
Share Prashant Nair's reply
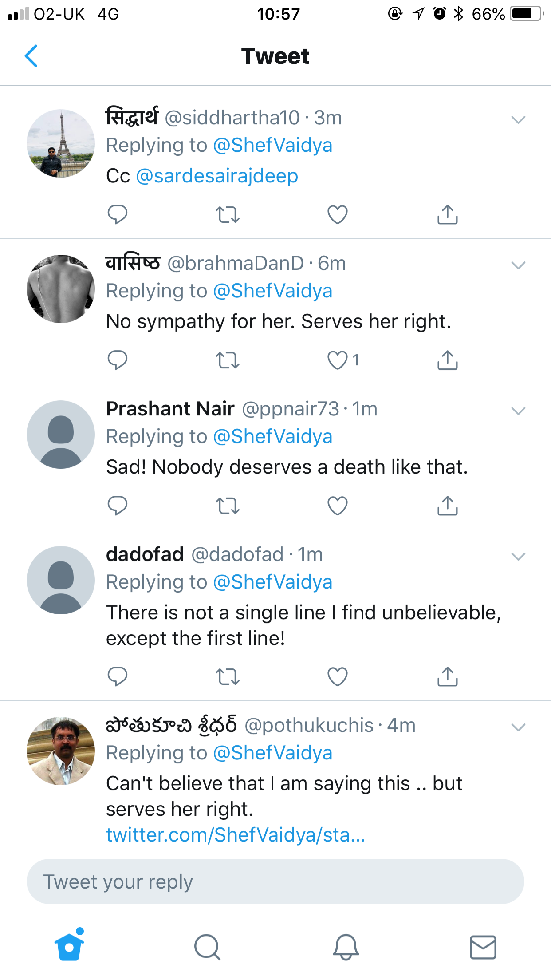click(x=447, y=506)
